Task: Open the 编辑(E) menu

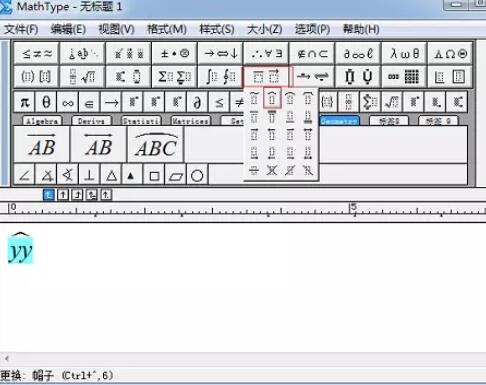Action: point(68,29)
